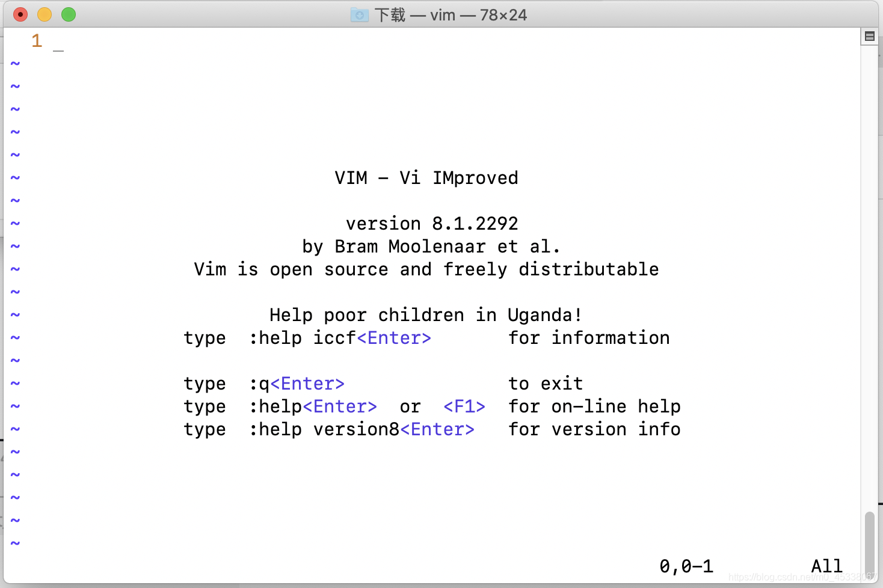The width and height of the screenshot is (883, 588).
Task: Click the 'for version info' text
Action: [x=594, y=429]
